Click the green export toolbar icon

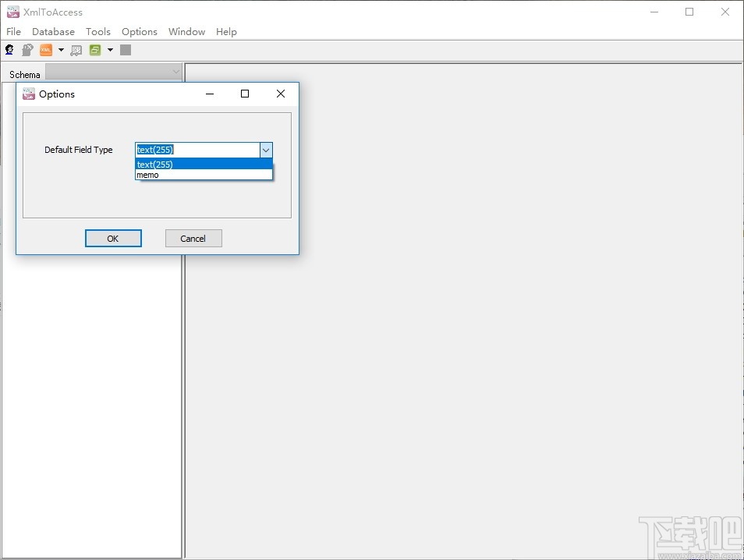[94, 49]
